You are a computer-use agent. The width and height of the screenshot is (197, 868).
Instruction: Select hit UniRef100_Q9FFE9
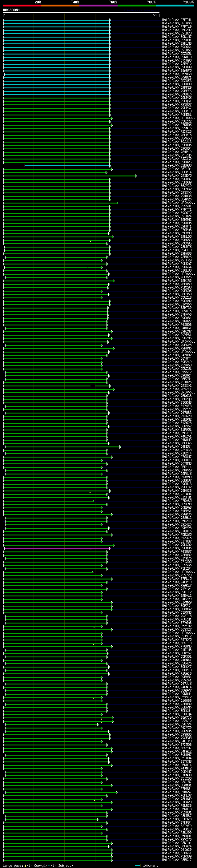(x=177, y=88)
